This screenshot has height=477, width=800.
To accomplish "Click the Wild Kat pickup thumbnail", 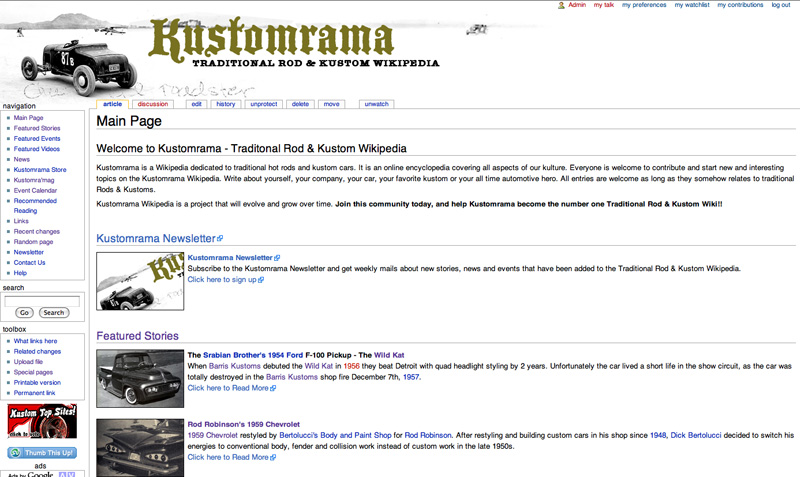I will pos(140,379).
